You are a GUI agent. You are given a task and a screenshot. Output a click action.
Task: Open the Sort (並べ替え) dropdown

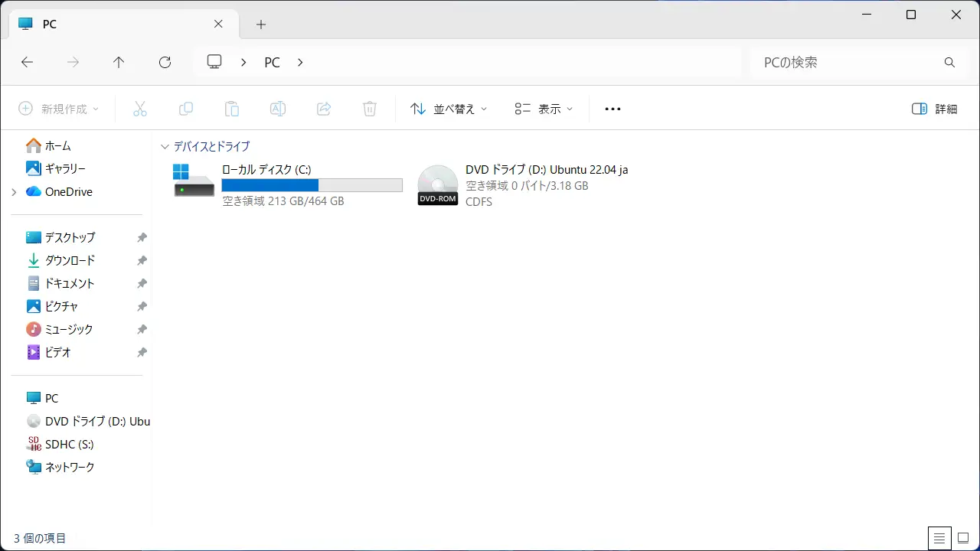click(x=449, y=109)
